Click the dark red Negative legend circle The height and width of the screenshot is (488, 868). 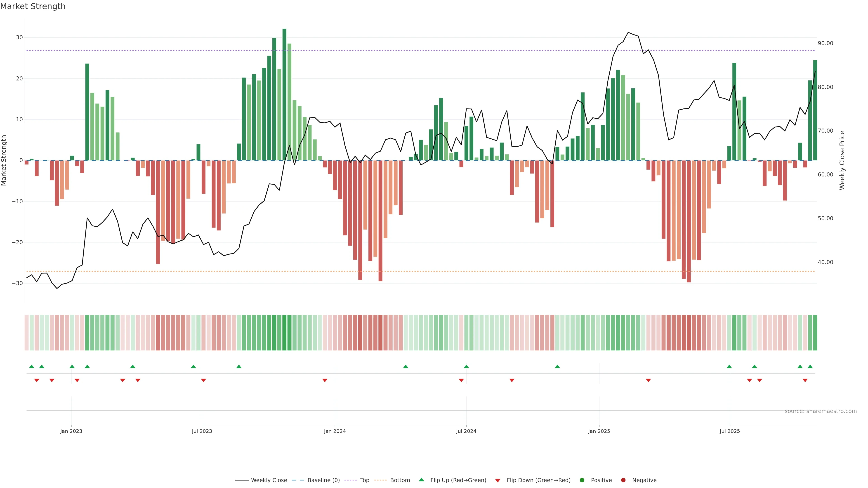click(623, 480)
